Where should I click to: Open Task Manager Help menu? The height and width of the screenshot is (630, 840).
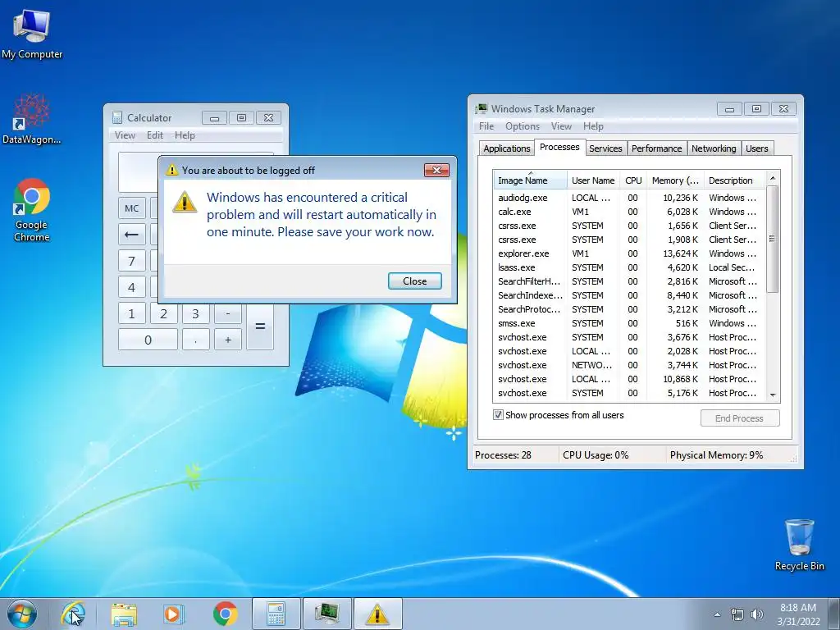(593, 126)
